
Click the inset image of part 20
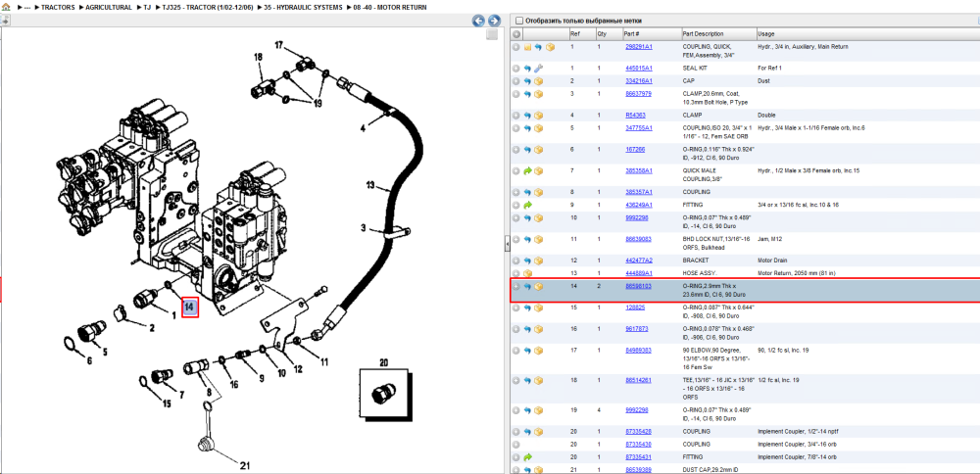[x=383, y=394]
